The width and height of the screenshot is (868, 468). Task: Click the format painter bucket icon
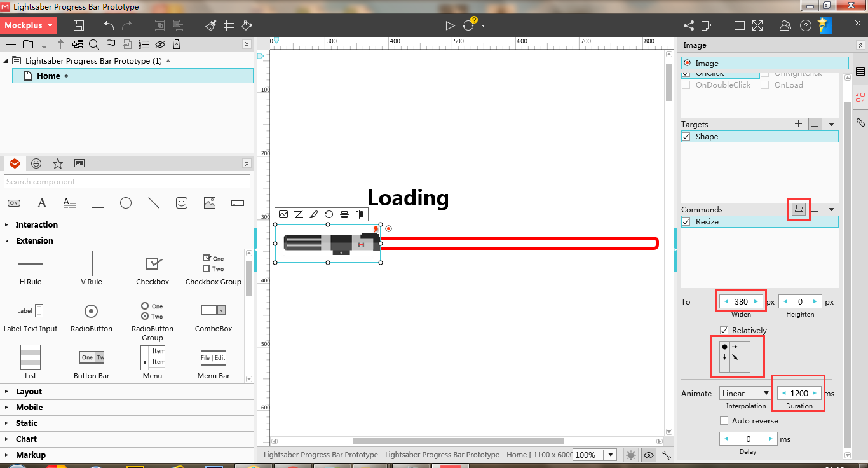(247, 25)
